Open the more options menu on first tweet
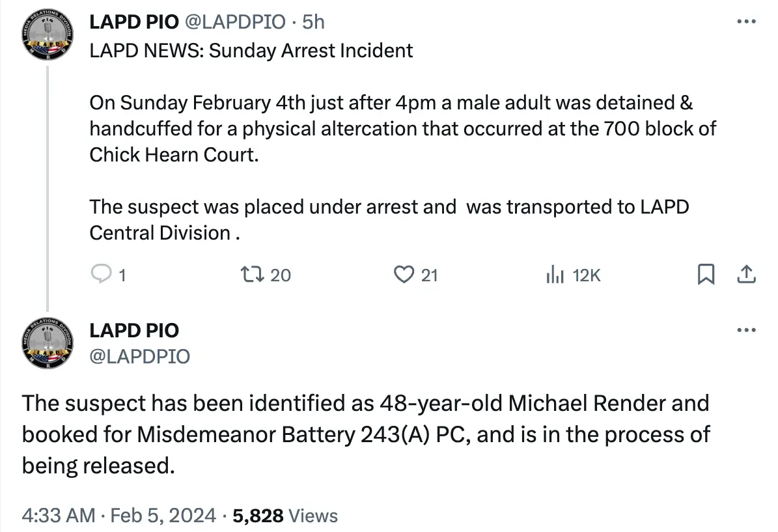778x532 pixels. click(x=745, y=21)
